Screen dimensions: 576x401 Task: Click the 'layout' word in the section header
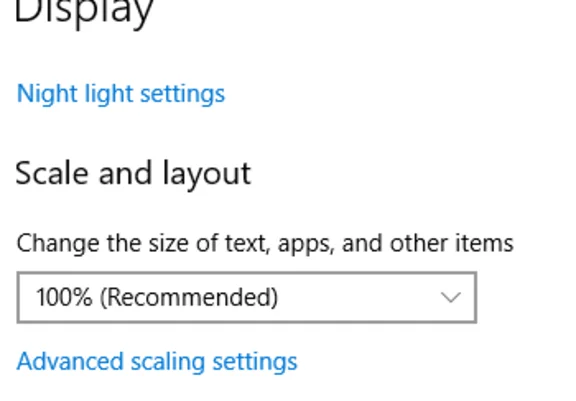(207, 175)
